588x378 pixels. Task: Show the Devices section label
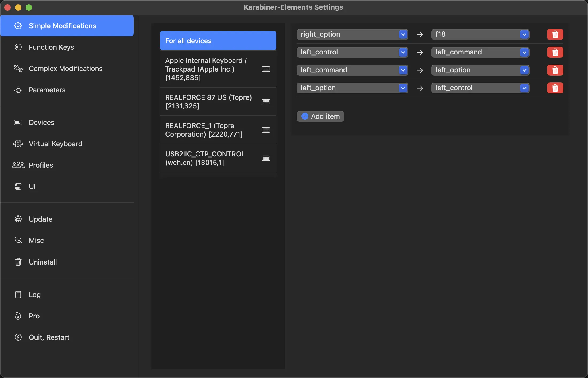point(41,123)
